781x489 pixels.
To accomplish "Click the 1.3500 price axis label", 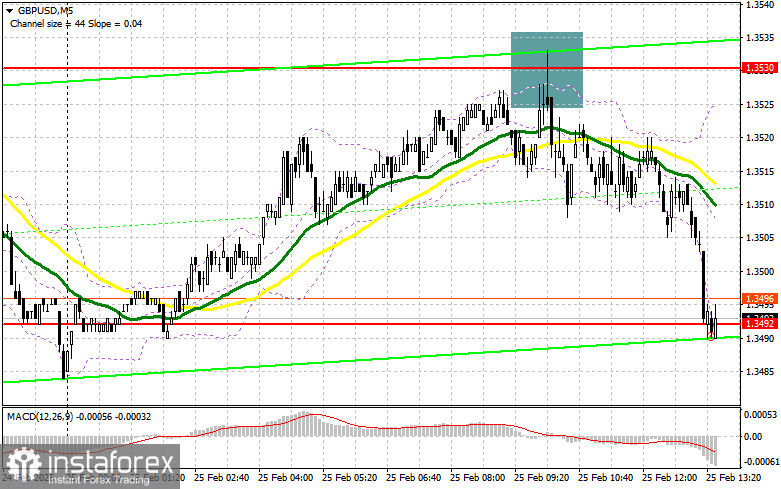I will click(x=760, y=272).
